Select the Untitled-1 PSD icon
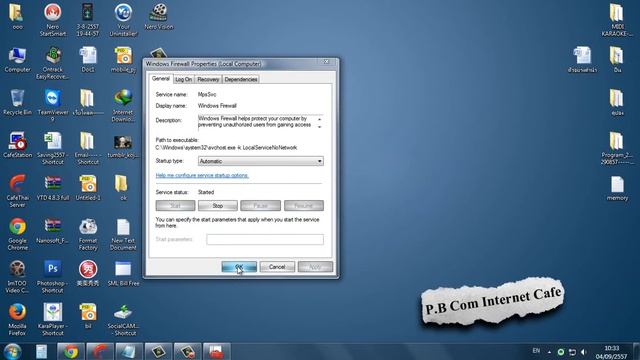640x360 pixels. pyautogui.click(x=88, y=187)
